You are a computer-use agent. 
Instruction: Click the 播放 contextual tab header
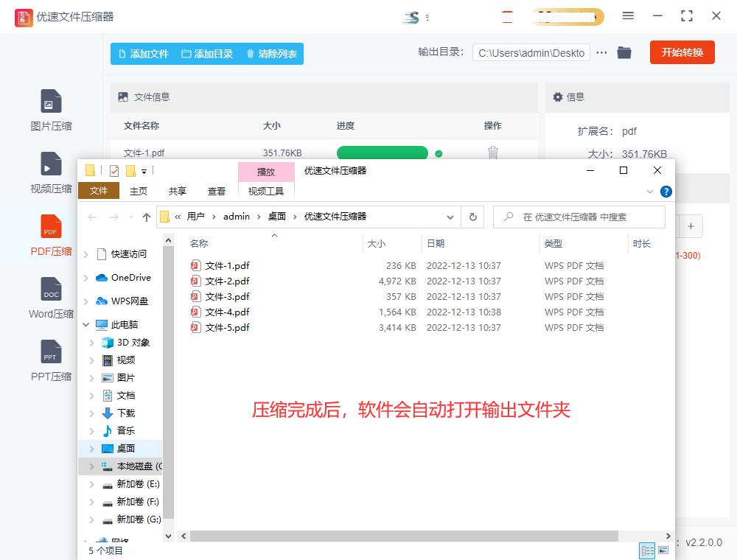tap(266, 172)
